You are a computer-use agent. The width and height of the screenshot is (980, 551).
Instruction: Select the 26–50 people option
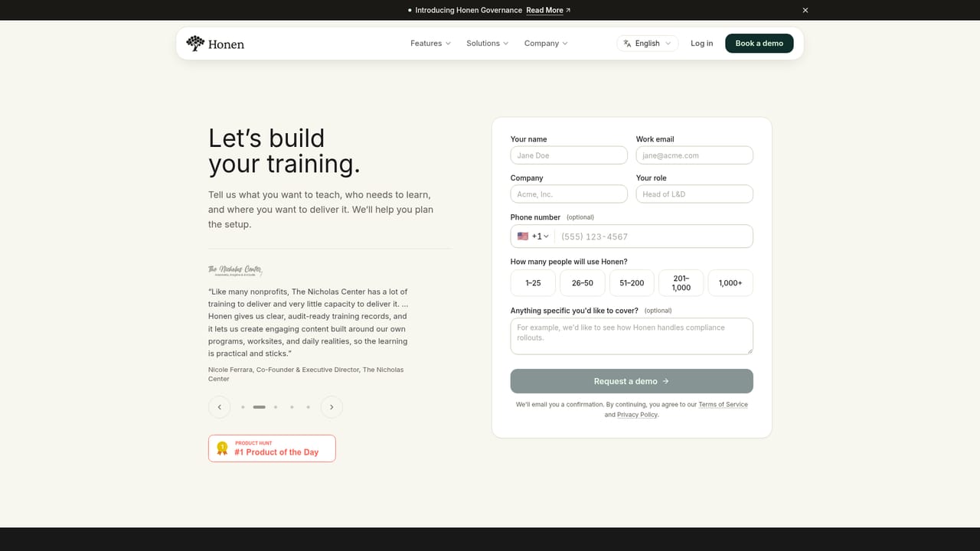pyautogui.click(x=583, y=283)
